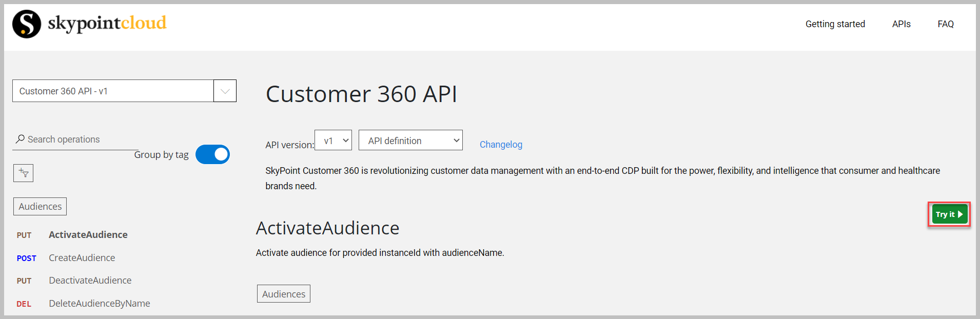
Task: Select the DEL DeleteAudienceByName operation
Action: pyautogui.click(x=99, y=304)
